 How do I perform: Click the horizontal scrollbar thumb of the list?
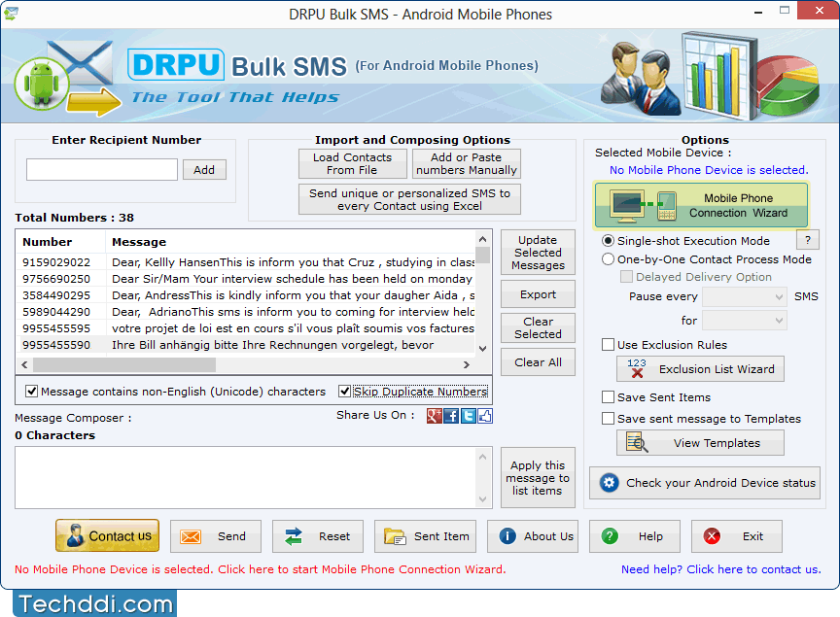(x=124, y=364)
